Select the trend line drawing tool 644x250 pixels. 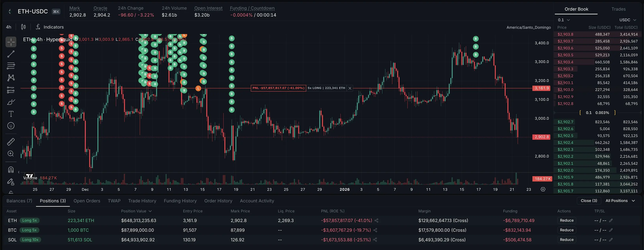click(x=11, y=54)
